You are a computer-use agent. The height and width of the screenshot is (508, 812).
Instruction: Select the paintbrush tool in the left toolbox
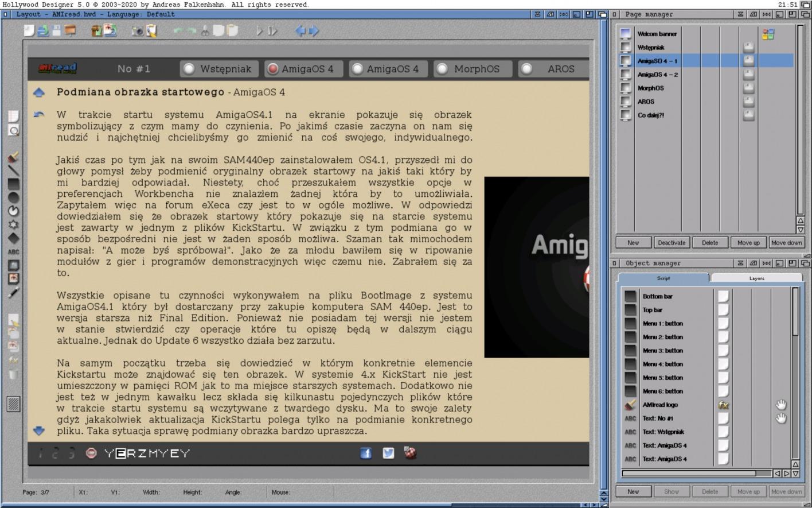point(13,157)
